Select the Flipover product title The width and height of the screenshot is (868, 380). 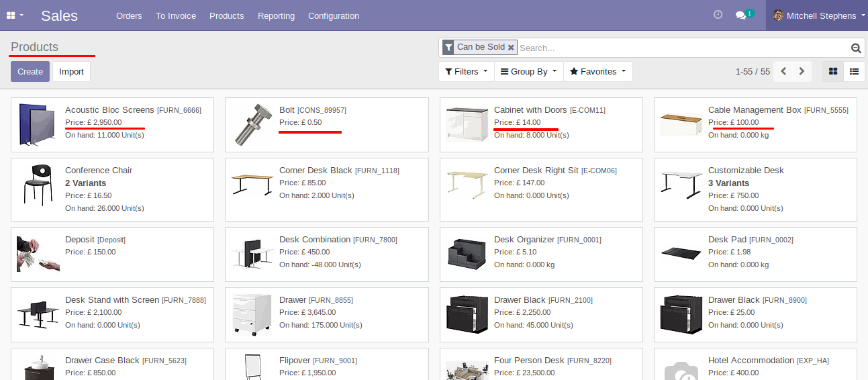[295, 361]
